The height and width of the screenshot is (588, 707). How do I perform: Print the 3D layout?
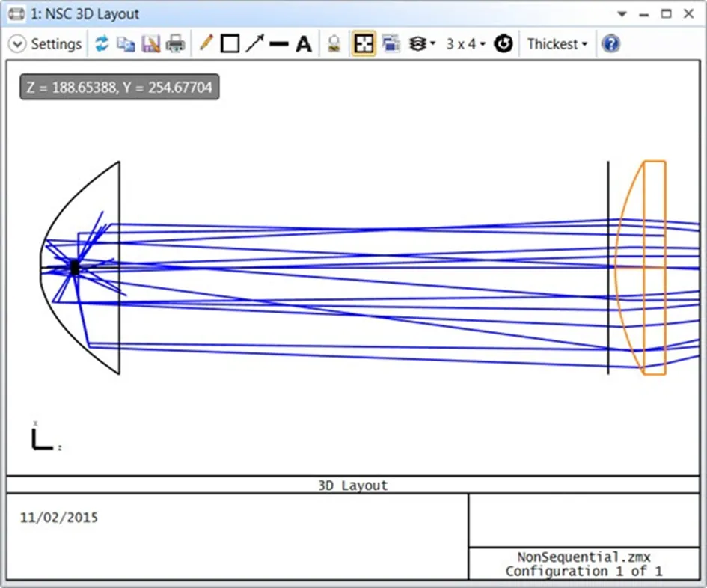(x=175, y=44)
